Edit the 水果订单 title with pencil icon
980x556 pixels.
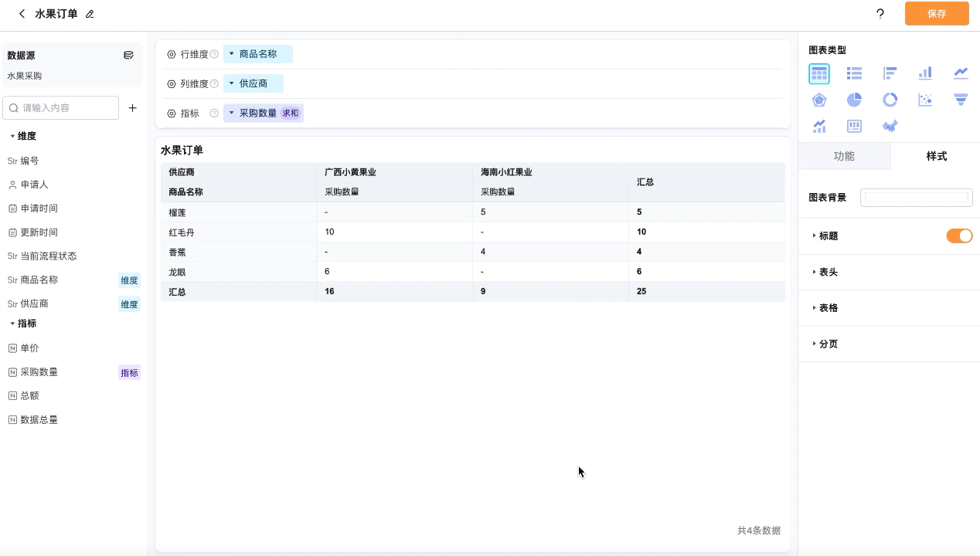[90, 14]
